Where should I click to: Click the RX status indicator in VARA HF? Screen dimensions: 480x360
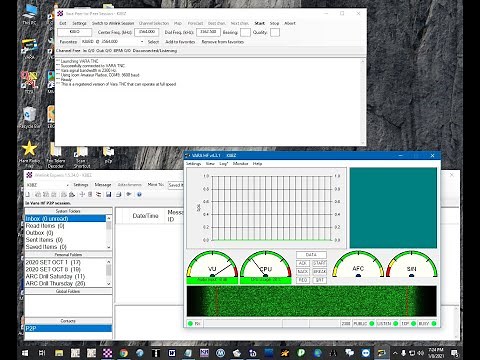[194, 323]
